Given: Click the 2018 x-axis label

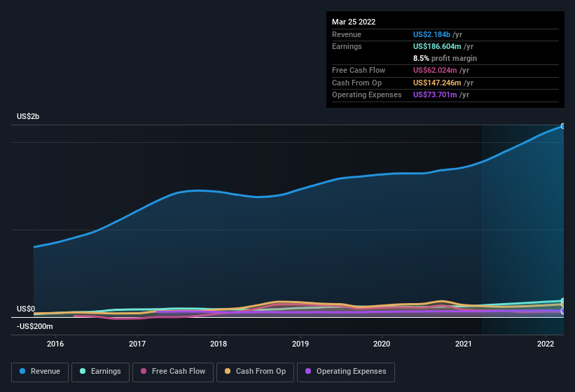Looking at the screenshot, I should (x=219, y=344).
